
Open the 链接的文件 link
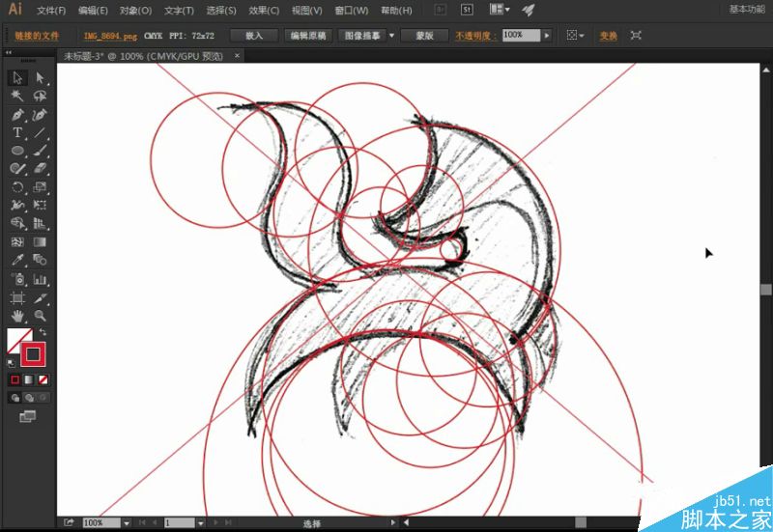37,36
